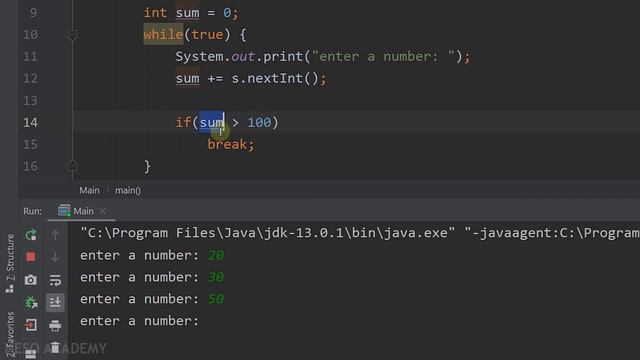Click the value 100 on line 14
The width and height of the screenshot is (640, 360).
pos(259,122)
